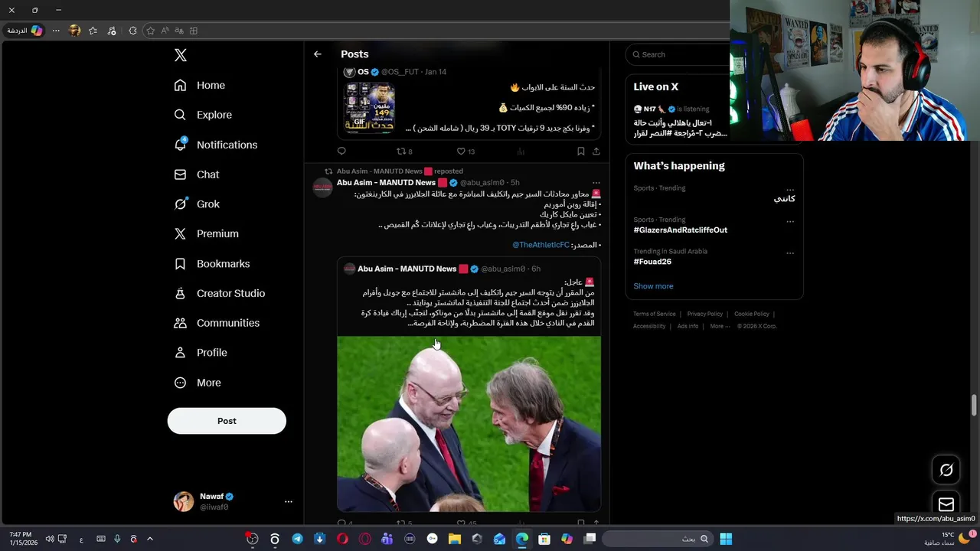Open Ads info footer link
This screenshot has height=551, width=980.
tap(688, 326)
